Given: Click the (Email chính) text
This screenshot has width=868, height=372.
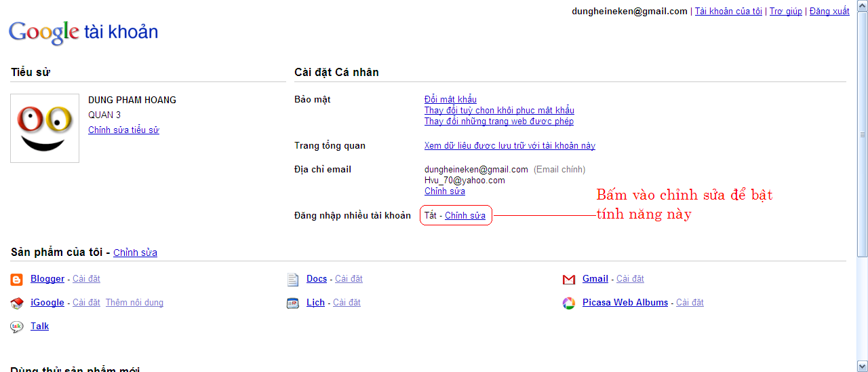Looking at the screenshot, I should tap(559, 170).
